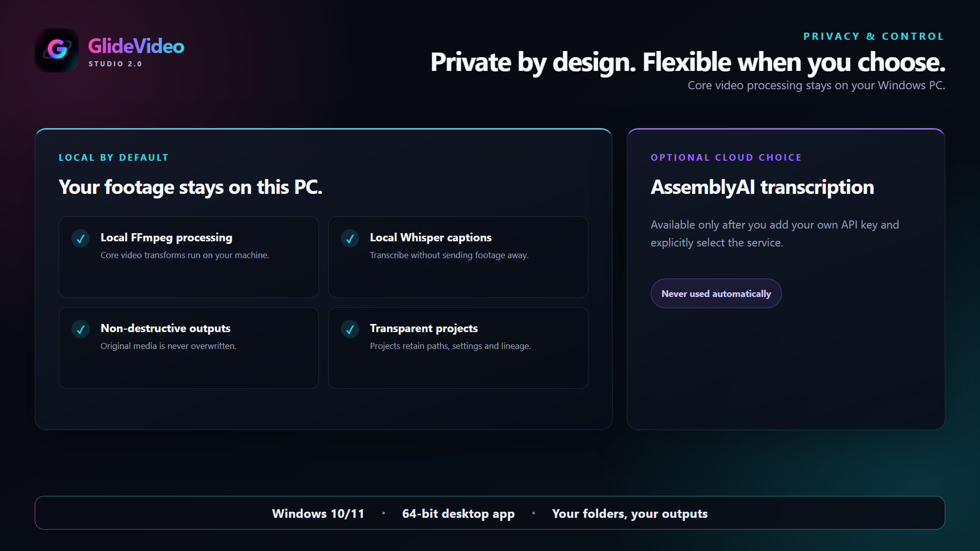Viewport: 980px width, 551px height.
Task: Select the Local Whisper captions card
Action: point(458,257)
